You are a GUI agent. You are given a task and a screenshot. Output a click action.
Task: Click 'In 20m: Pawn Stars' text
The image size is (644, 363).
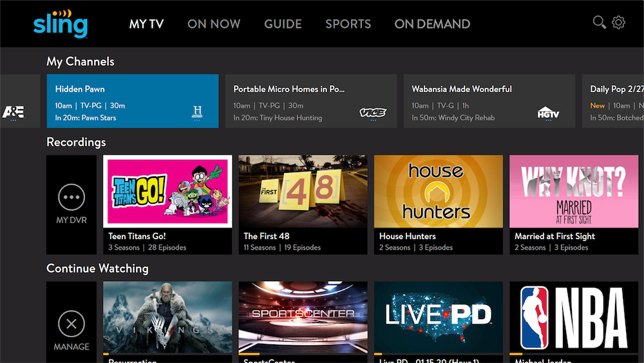(x=86, y=118)
